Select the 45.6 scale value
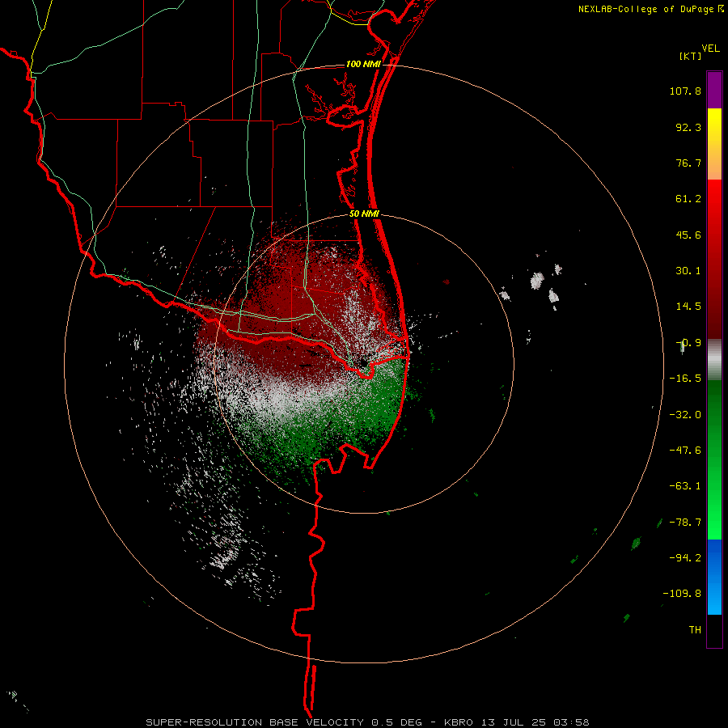 coord(688,235)
